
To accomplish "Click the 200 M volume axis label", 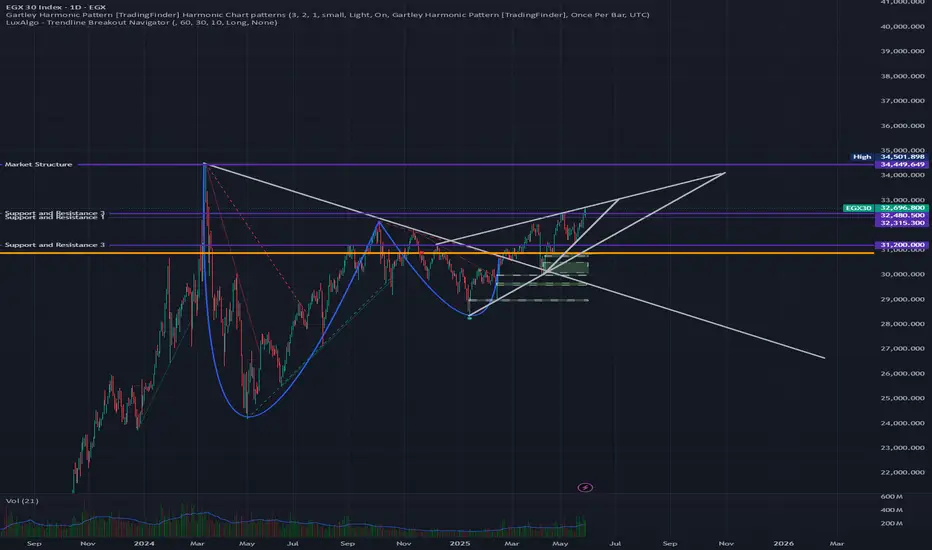I will 891,523.
